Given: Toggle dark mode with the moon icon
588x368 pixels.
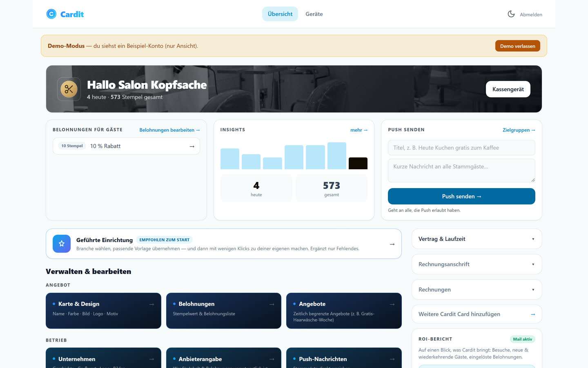Looking at the screenshot, I should (511, 14).
